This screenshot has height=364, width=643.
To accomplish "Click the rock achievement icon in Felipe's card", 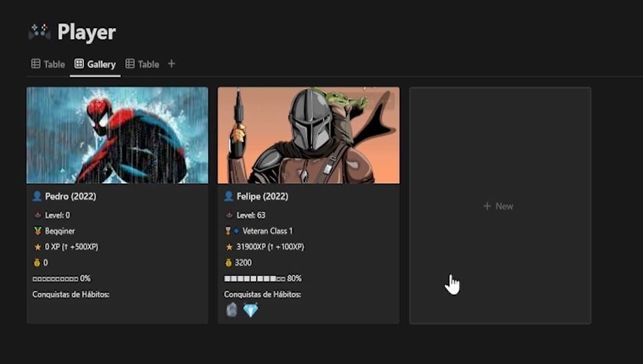I will [231, 310].
